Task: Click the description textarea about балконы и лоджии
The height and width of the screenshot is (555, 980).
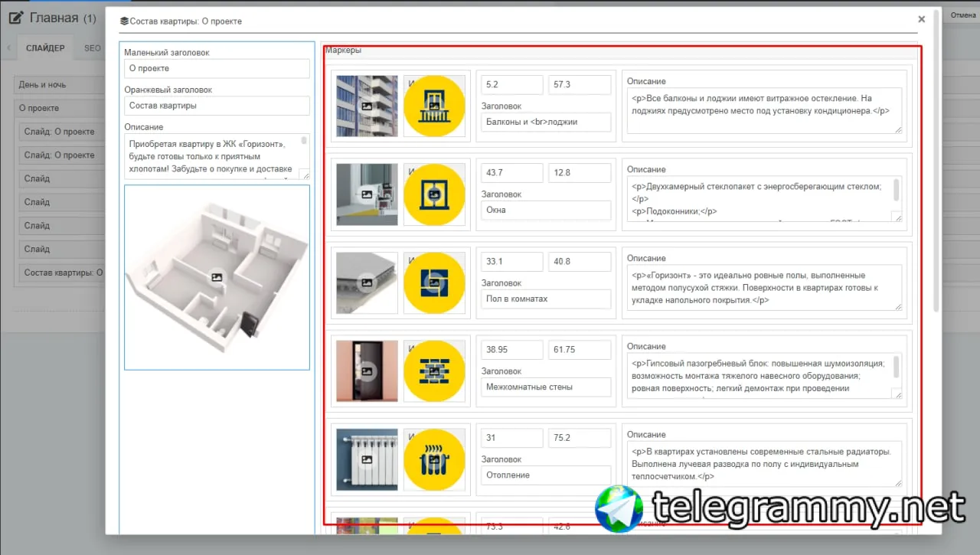Action: (x=764, y=110)
